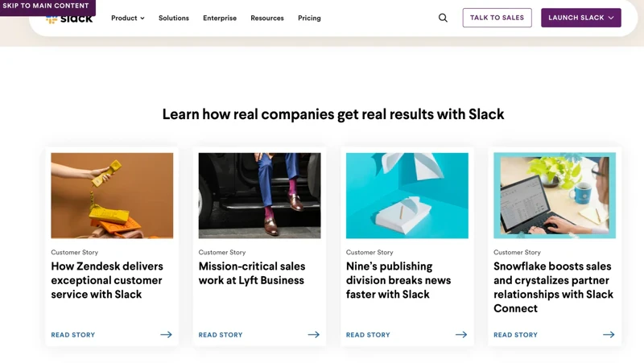Open the Nine's publishing division headline
The height and width of the screenshot is (363, 644).
(x=398, y=280)
